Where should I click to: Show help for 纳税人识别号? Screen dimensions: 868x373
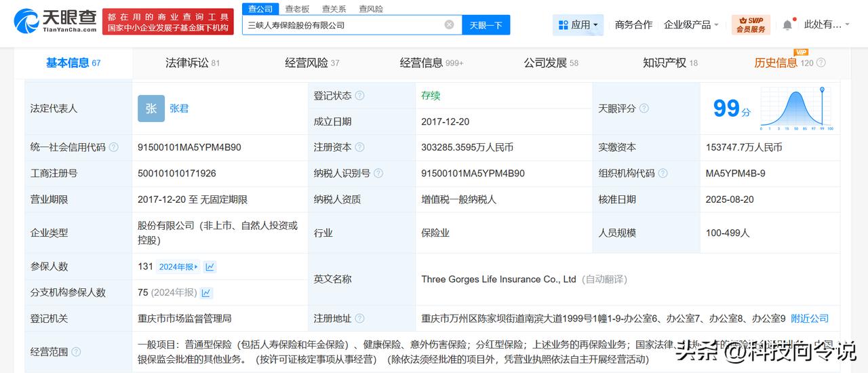tap(378, 174)
